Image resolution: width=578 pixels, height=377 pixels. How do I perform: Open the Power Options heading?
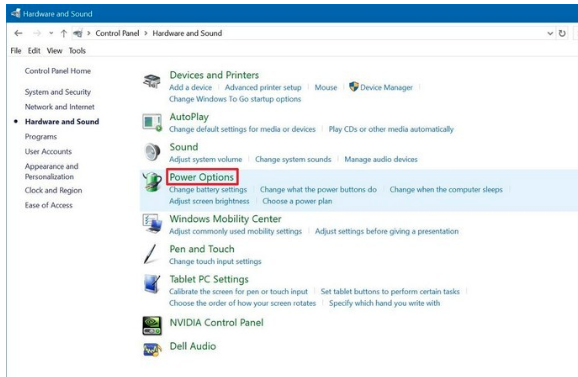[202, 177]
